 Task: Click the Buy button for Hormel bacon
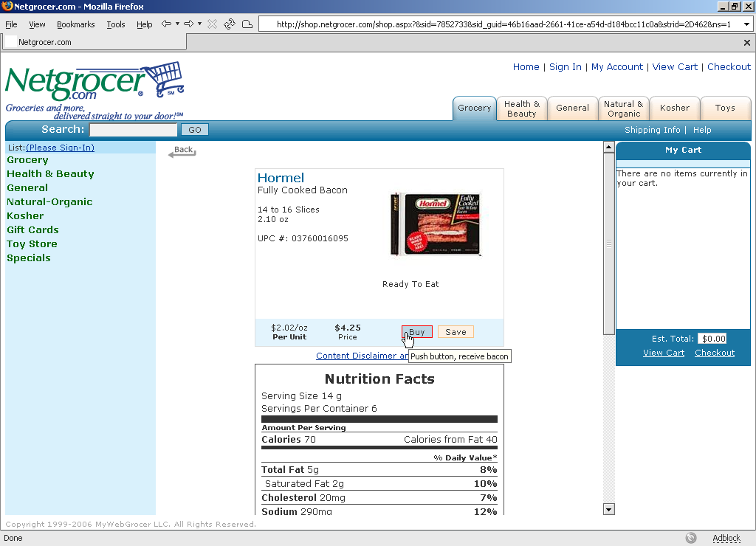(x=417, y=332)
